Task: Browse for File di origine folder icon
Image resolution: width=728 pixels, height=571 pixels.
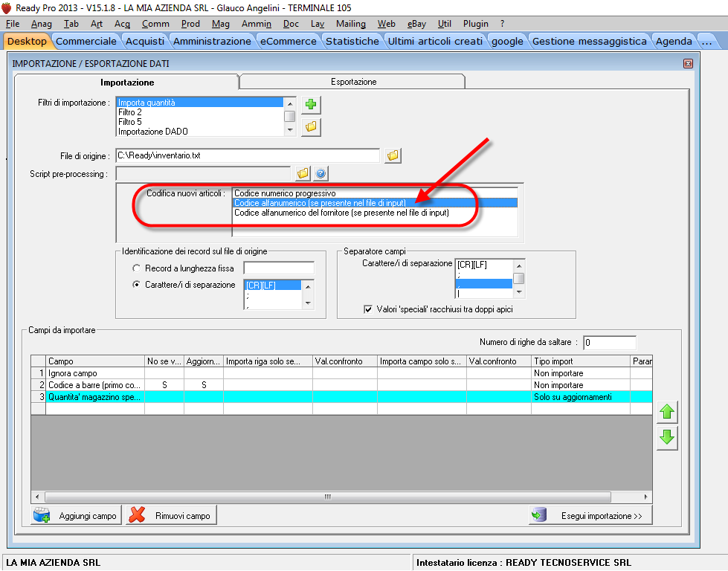Action: coord(393,155)
